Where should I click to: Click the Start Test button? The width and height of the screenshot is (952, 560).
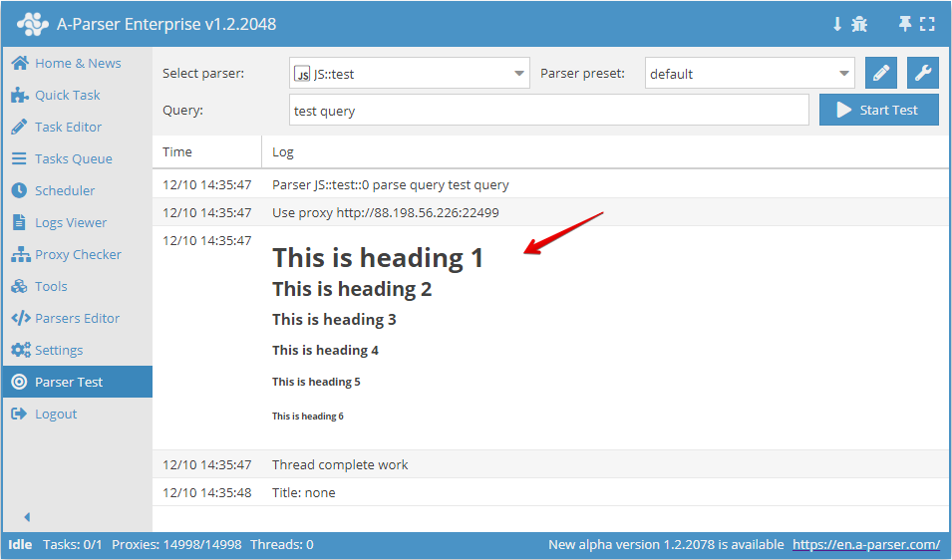(x=878, y=111)
